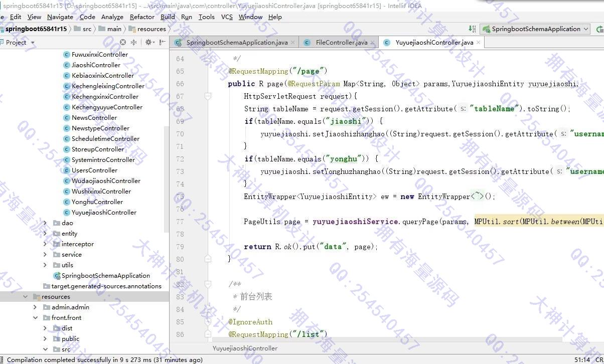Open the Window menu
Screen dimensions: 604x364
pos(251,17)
